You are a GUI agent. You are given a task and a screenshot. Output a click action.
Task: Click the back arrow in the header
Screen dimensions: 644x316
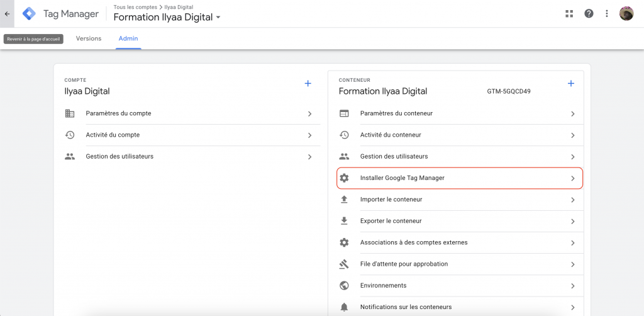7,14
